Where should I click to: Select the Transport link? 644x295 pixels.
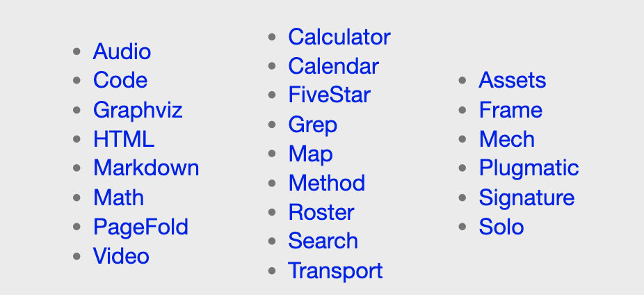pyautogui.click(x=335, y=271)
